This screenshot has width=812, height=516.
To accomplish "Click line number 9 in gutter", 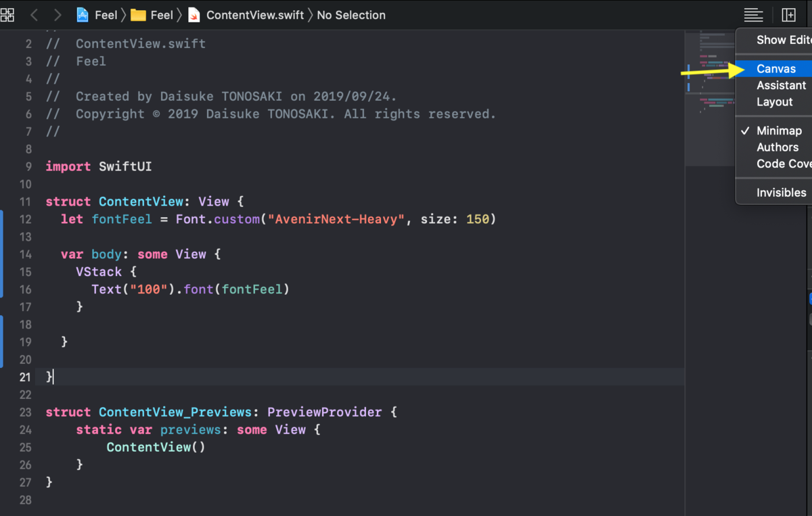I will point(28,166).
